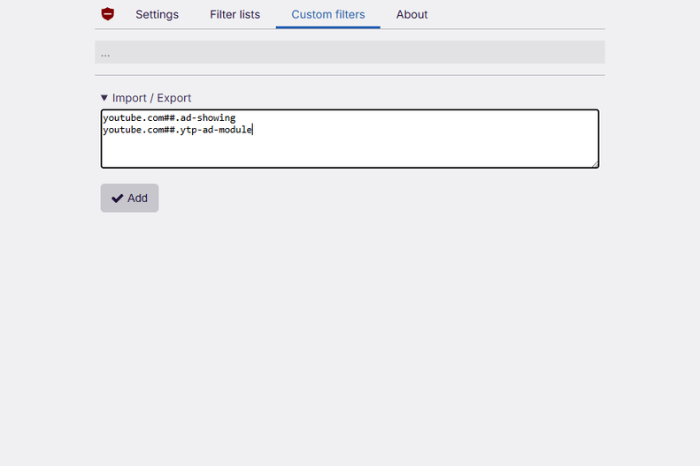700x466 pixels.
Task: Click the youtube.com##.ad-showing filter line
Action: [169, 118]
